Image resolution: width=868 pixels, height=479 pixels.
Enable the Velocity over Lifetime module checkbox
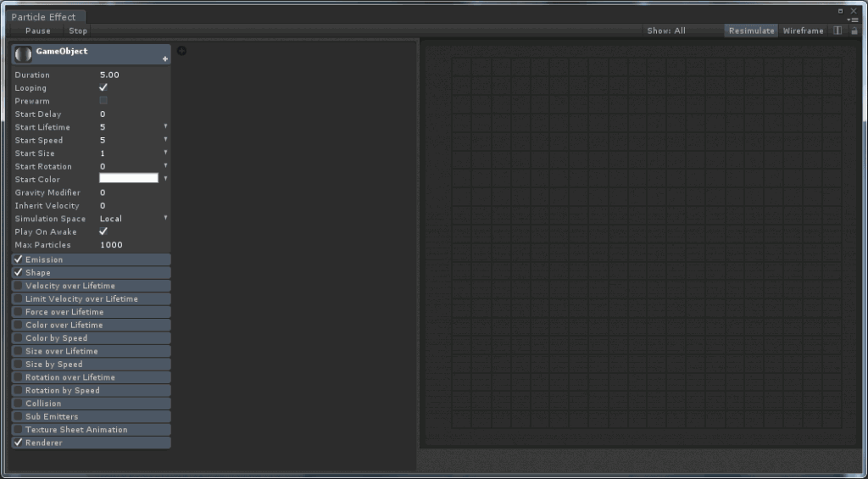[x=19, y=286]
